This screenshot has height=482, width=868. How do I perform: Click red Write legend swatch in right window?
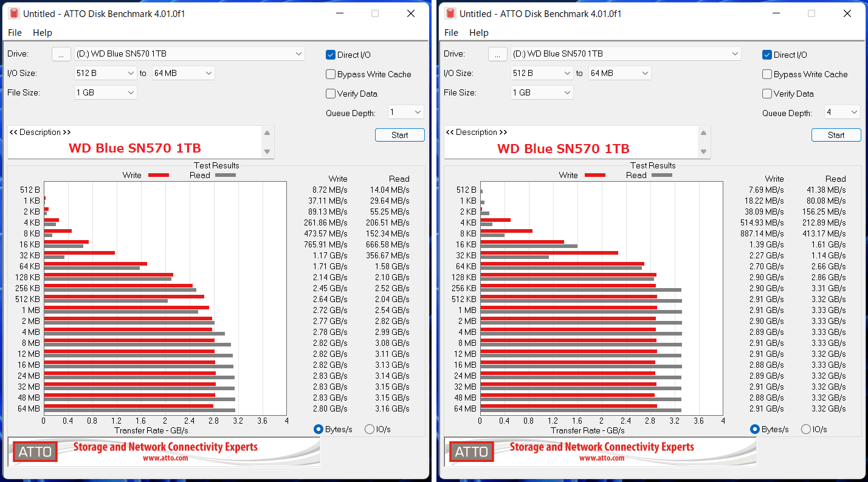click(594, 175)
